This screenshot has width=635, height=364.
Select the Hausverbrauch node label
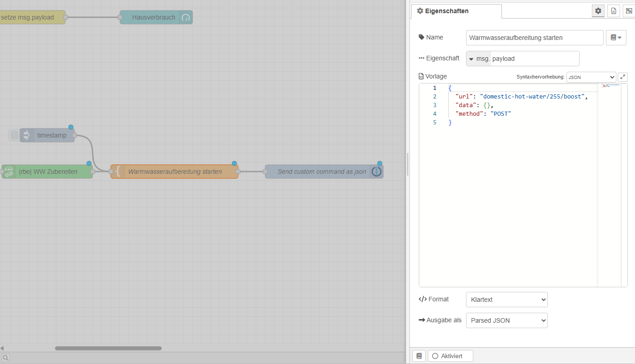154,17
